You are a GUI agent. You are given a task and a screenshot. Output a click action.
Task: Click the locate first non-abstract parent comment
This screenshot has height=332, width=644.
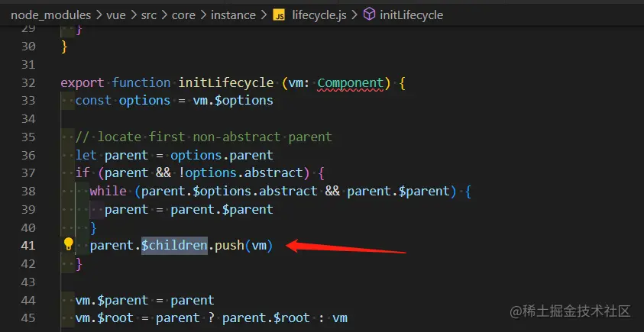(x=203, y=137)
